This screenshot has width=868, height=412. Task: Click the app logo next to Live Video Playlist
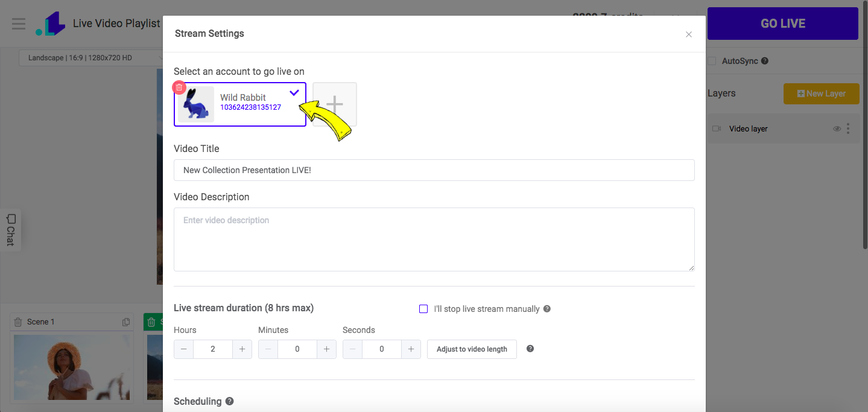[50, 24]
